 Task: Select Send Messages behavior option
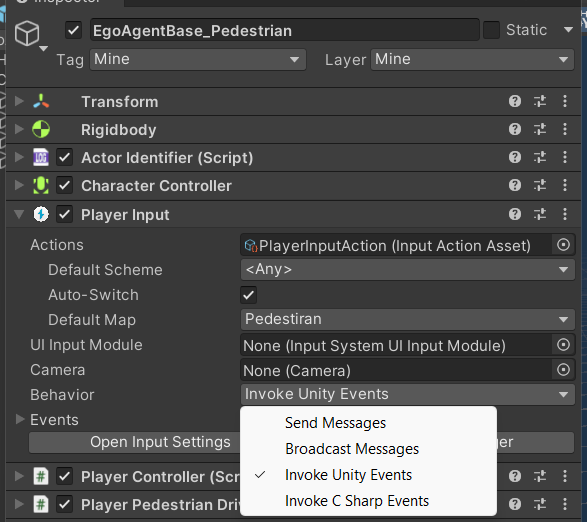pos(368,423)
